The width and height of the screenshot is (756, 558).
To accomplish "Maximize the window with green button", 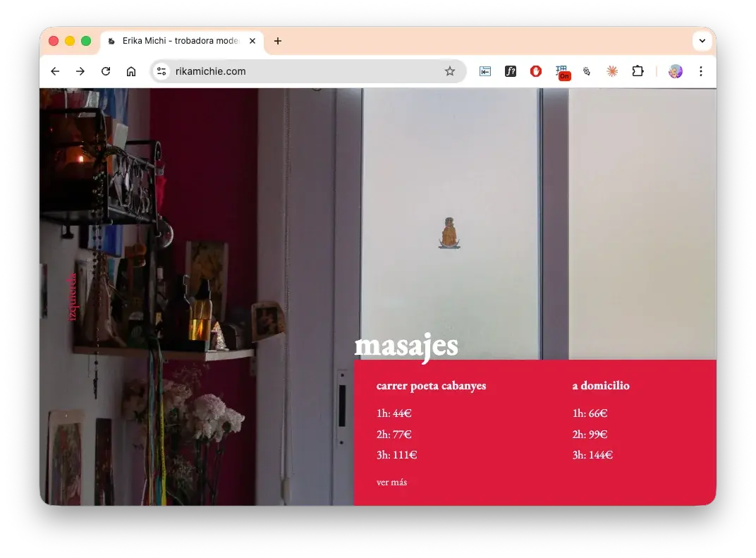I will point(86,41).
